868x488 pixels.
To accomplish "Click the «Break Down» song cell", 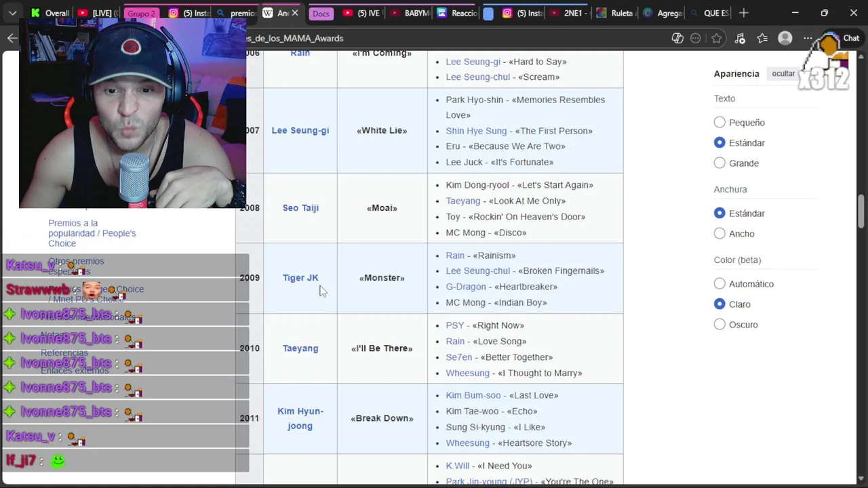I will [x=382, y=418].
